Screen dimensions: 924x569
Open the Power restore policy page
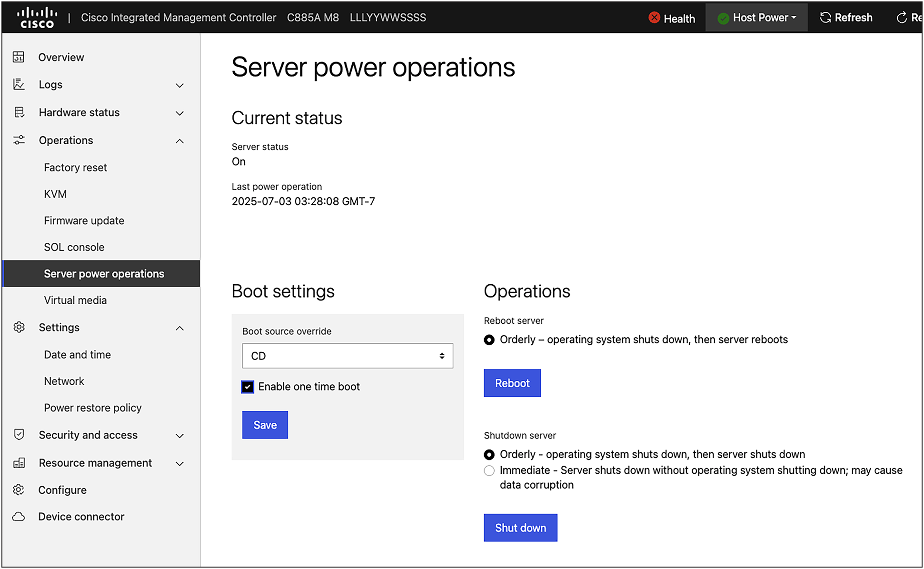(x=92, y=408)
